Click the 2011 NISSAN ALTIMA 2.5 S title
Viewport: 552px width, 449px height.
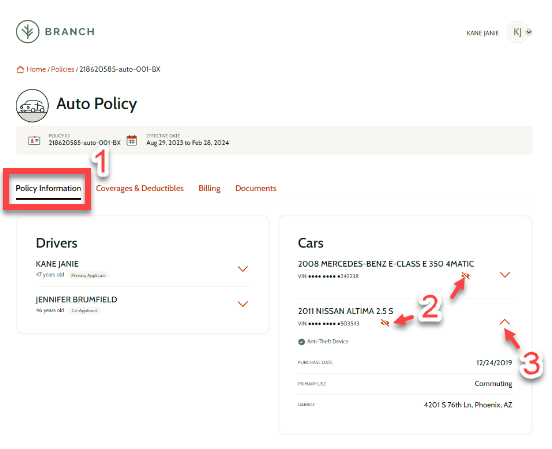(x=345, y=312)
